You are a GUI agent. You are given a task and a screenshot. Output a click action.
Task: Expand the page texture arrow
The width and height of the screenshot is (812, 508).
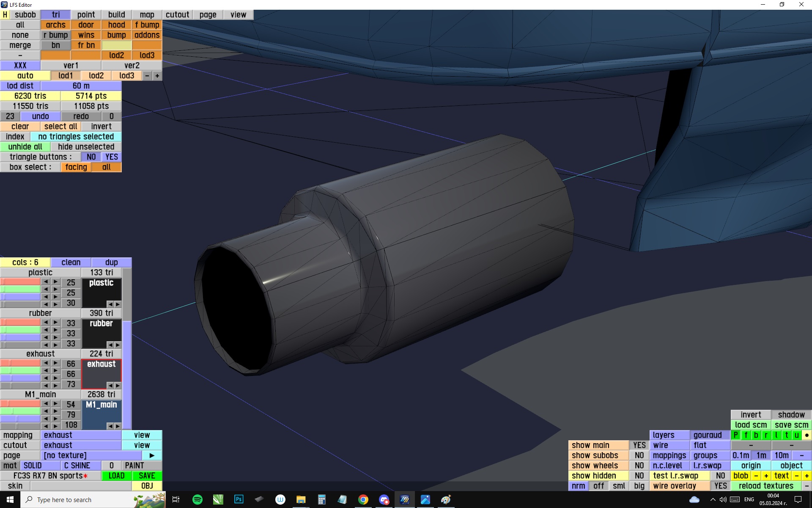click(152, 455)
